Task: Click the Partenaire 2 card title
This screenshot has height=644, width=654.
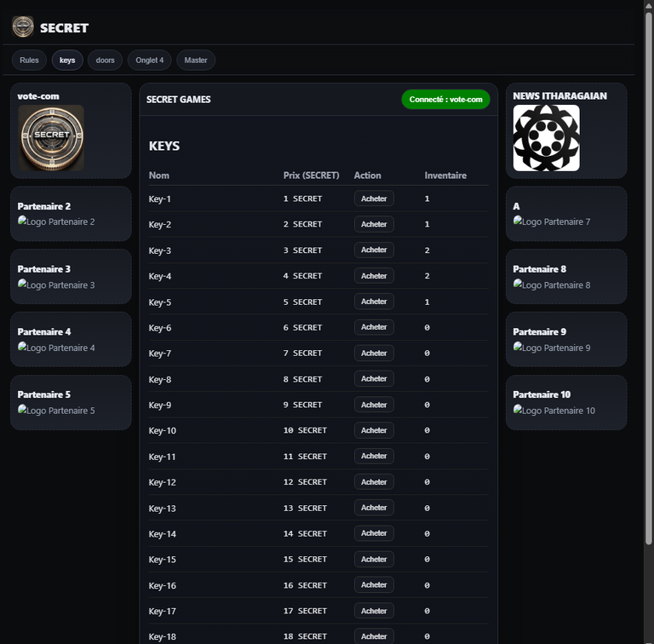Action: coord(43,206)
